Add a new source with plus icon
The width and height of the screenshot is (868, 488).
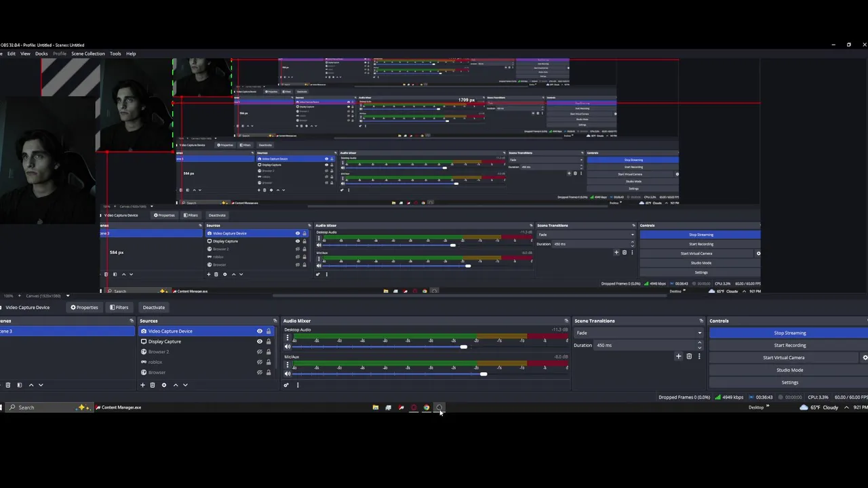coord(142,385)
